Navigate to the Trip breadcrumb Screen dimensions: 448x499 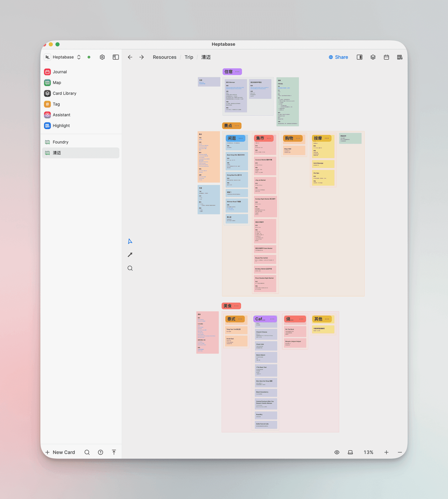189,57
